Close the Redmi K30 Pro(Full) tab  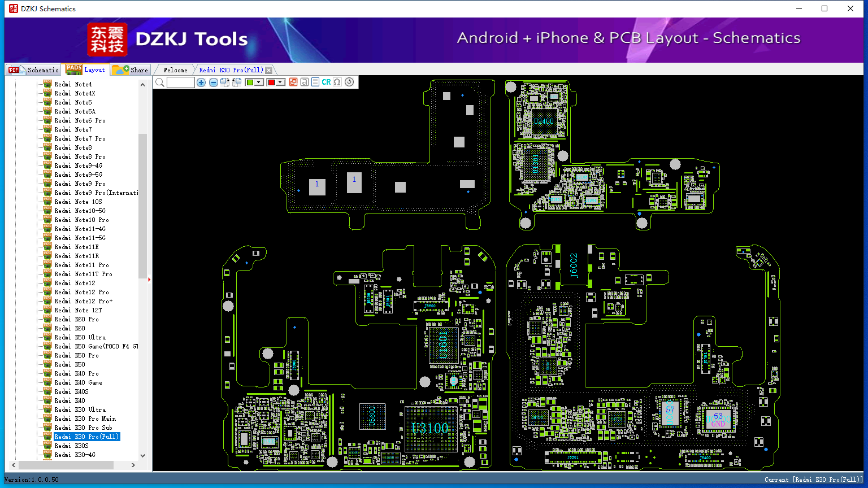[269, 70]
